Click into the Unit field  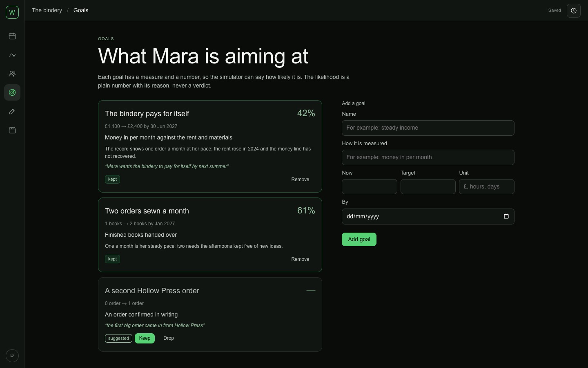(x=486, y=187)
